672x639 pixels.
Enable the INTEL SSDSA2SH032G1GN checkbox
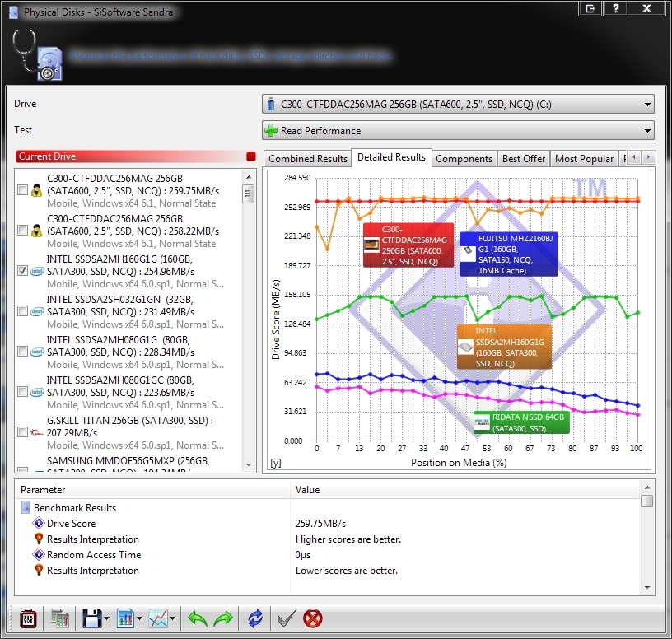coord(23,311)
